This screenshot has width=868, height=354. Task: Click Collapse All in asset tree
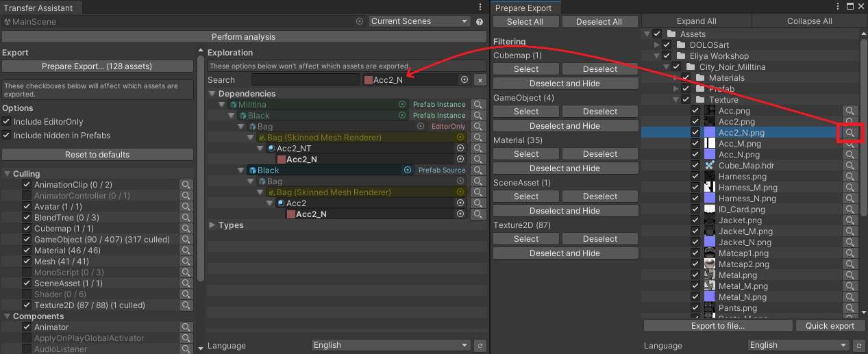809,21
